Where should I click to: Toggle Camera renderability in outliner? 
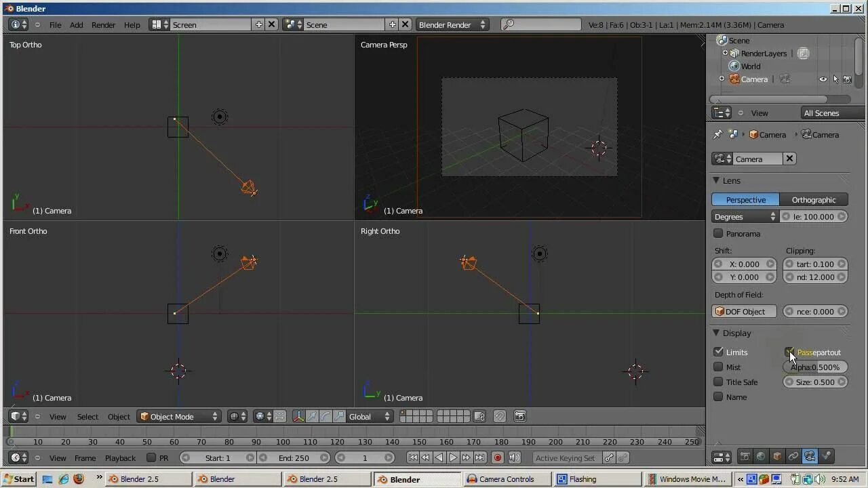click(847, 79)
